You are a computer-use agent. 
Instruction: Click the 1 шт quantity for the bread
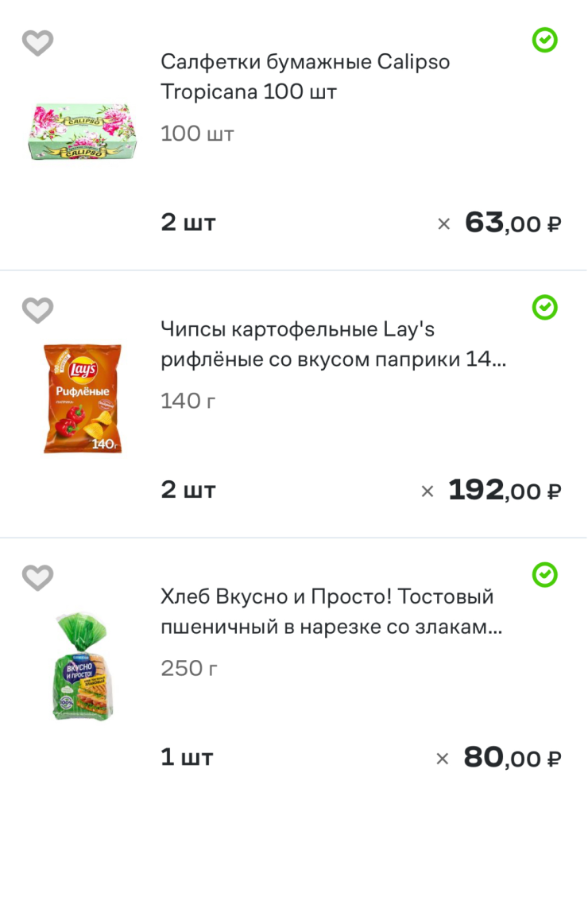[x=188, y=757]
